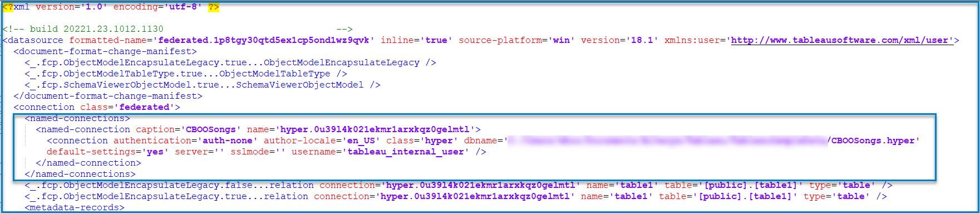Select the 'auth-none' authentication value

coord(228,141)
